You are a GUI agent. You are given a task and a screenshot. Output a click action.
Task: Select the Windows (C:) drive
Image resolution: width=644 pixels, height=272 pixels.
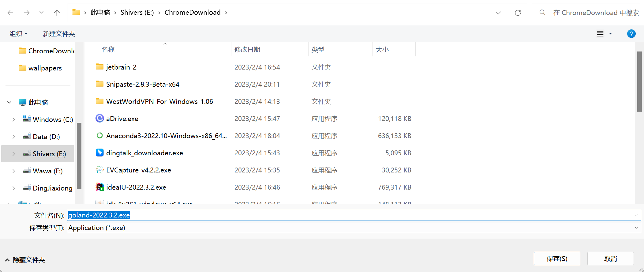(x=48, y=119)
